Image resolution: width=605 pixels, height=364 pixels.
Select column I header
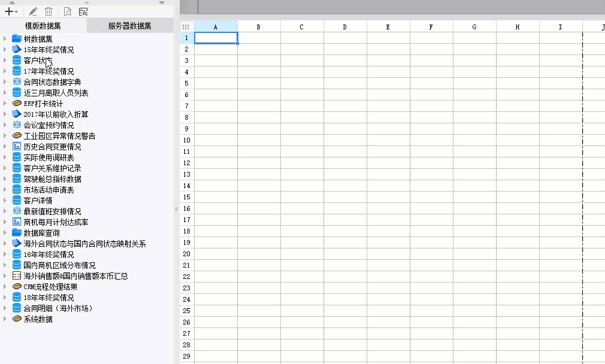point(561,26)
